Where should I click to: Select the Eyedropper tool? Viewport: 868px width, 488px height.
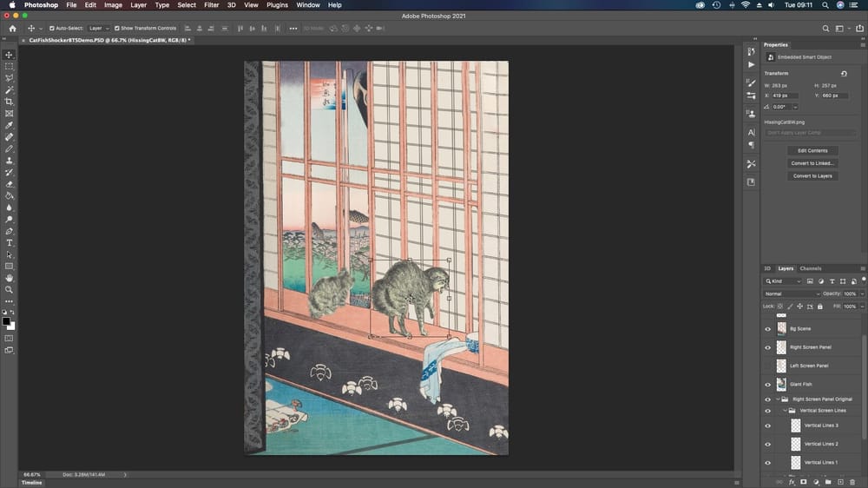[x=9, y=125]
